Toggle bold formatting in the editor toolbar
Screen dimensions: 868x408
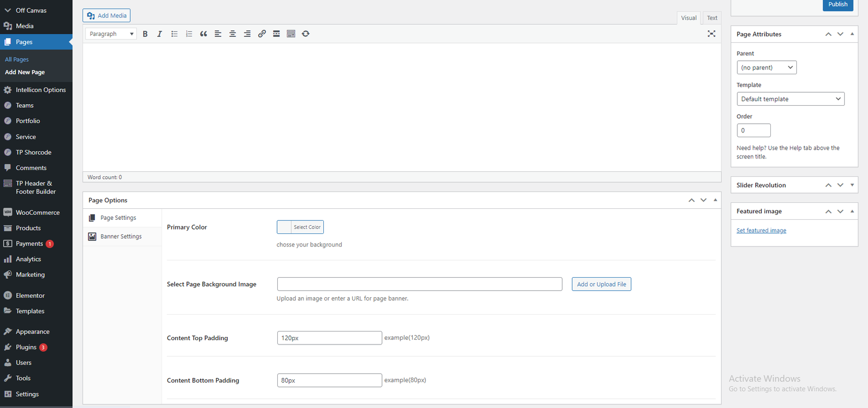point(145,34)
